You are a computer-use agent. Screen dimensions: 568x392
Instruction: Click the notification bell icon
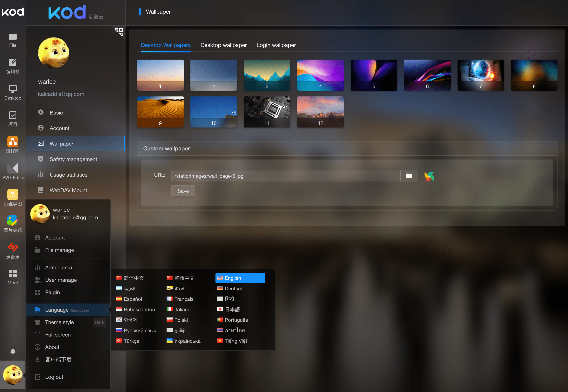coord(13,351)
